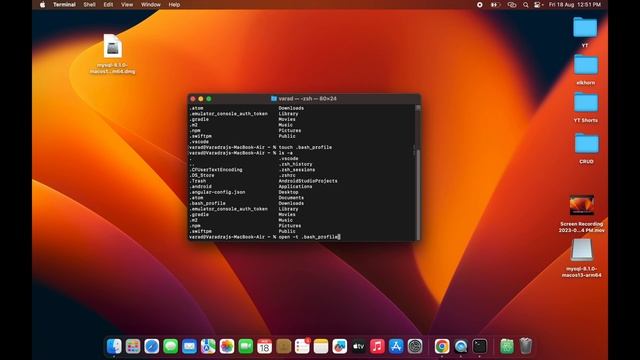The width and height of the screenshot is (640, 360).
Task: Open Reminders with badge in the Dock
Action: tap(302, 346)
